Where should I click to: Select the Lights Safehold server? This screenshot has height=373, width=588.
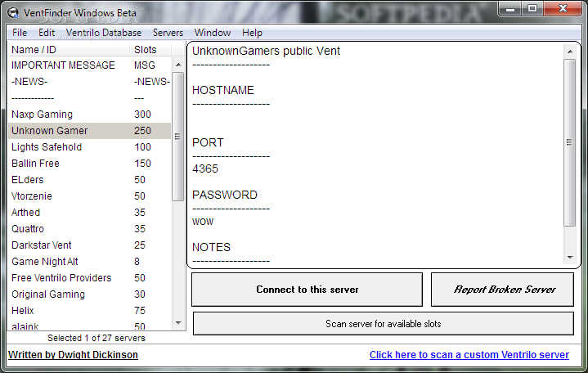click(89, 147)
